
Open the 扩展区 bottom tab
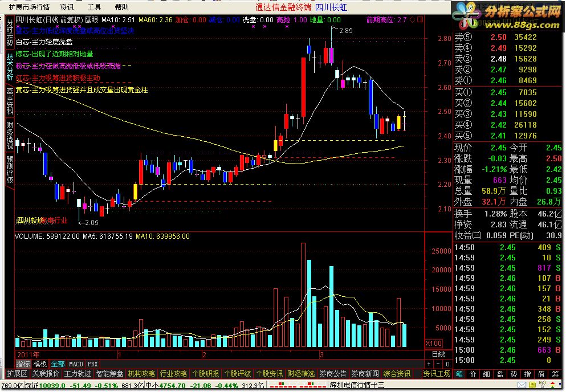(x=17, y=374)
